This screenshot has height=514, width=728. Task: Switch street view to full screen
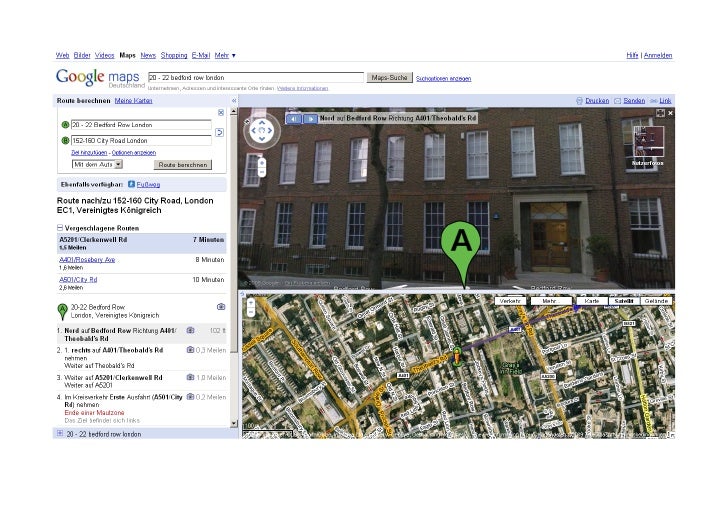pos(660,113)
